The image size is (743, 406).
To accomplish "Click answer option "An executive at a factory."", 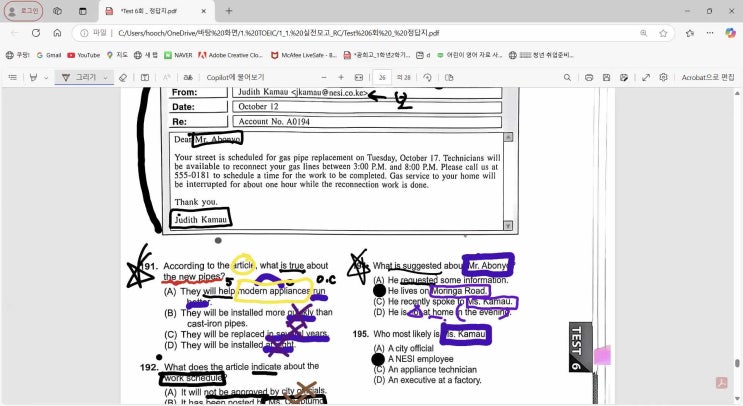I will pos(435,380).
